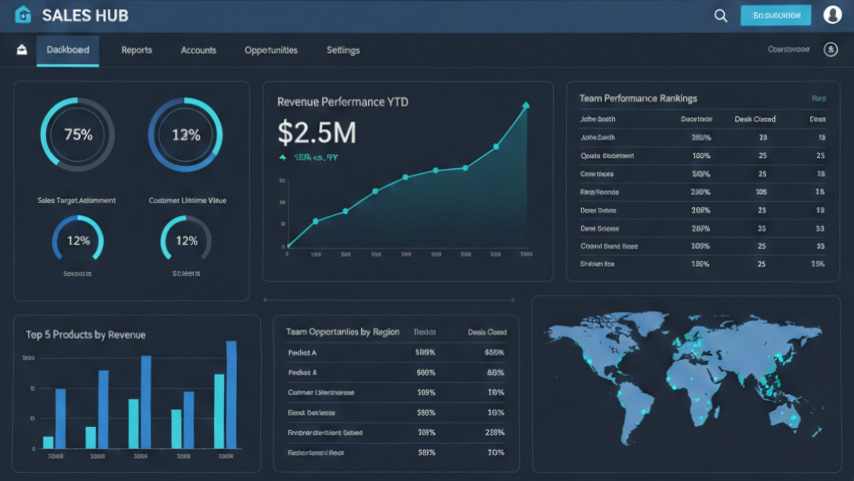This screenshot has width=854, height=481.
Task: Click the link in Team Performance Rankings header
Action: (x=818, y=99)
